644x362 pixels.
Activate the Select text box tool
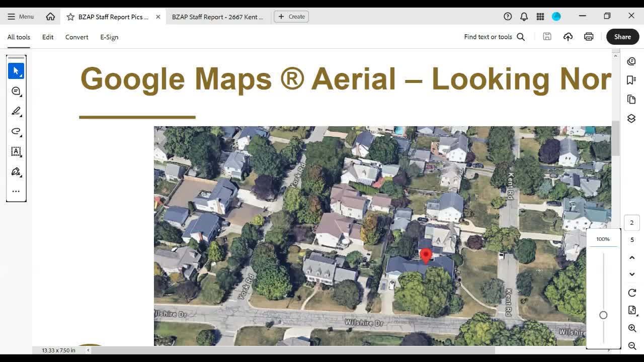coord(16,151)
